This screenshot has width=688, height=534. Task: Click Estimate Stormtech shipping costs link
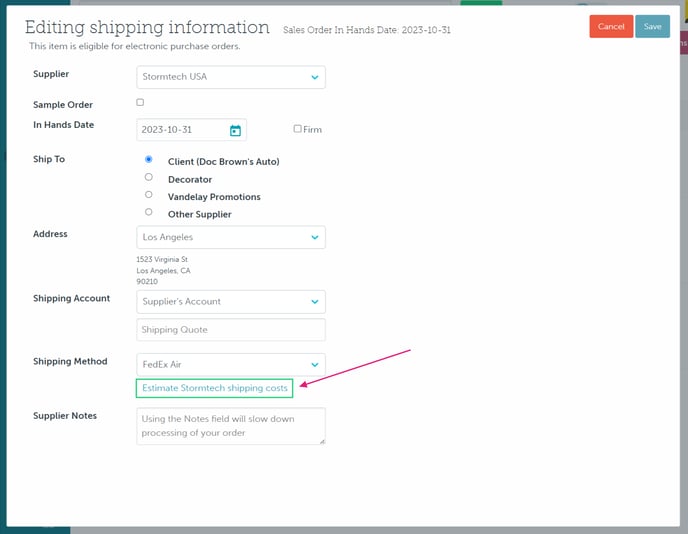coord(215,388)
